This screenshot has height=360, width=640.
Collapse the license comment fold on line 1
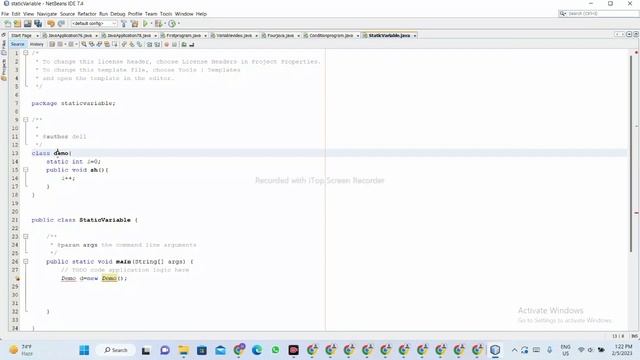pyautogui.click(x=26, y=53)
